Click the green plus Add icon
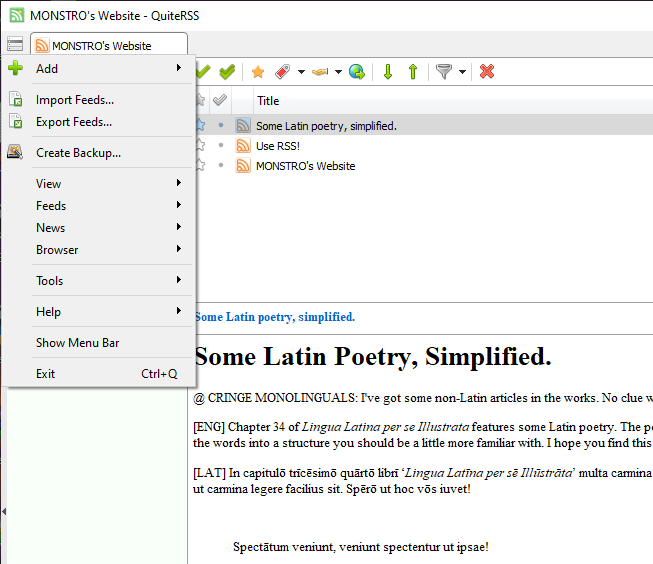The image size is (653, 564). (15, 68)
